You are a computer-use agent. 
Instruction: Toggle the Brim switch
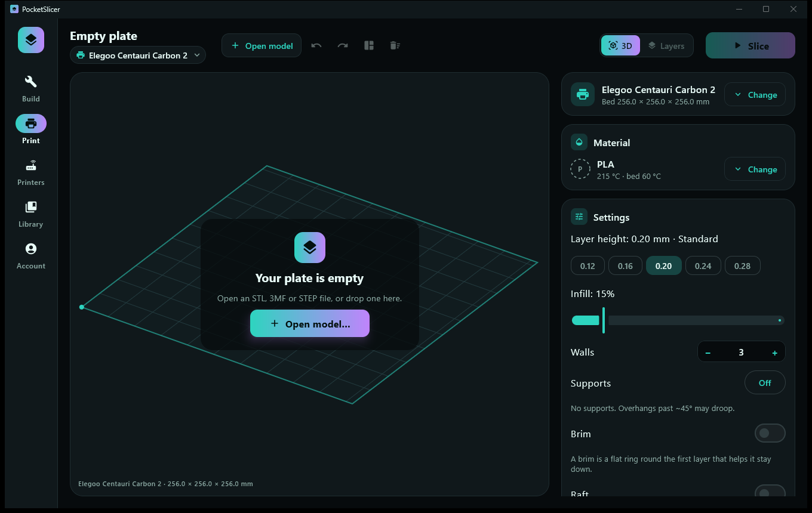click(770, 433)
